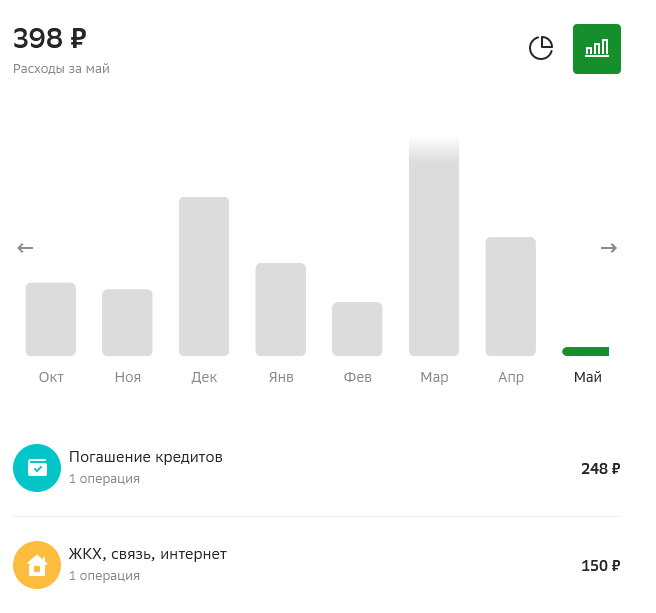Select the January expense bar

click(280, 309)
